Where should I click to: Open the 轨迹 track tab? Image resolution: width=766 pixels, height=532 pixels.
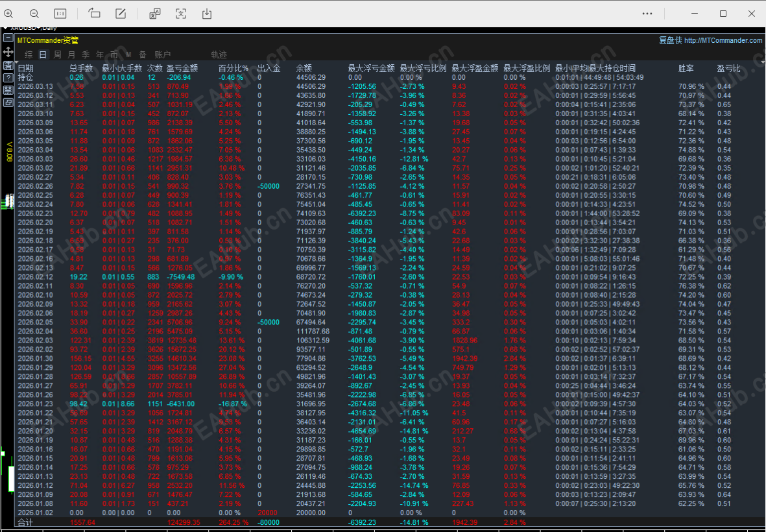click(219, 54)
